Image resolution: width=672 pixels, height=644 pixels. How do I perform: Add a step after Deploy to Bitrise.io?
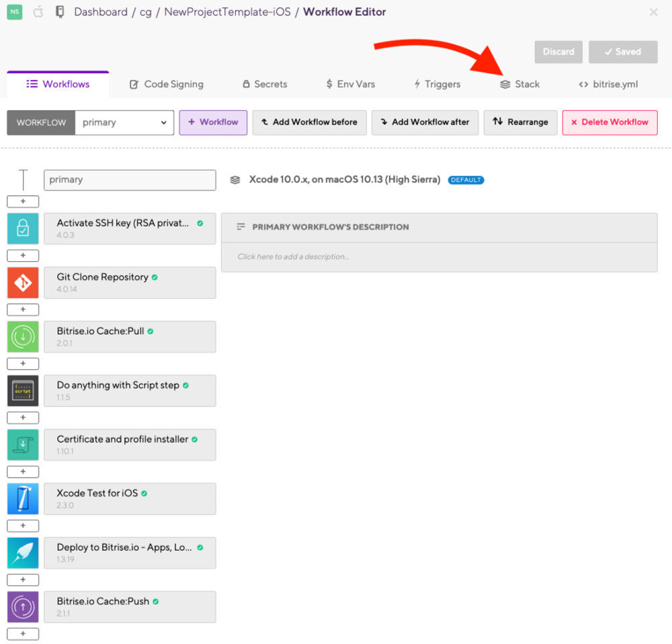tap(23, 580)
